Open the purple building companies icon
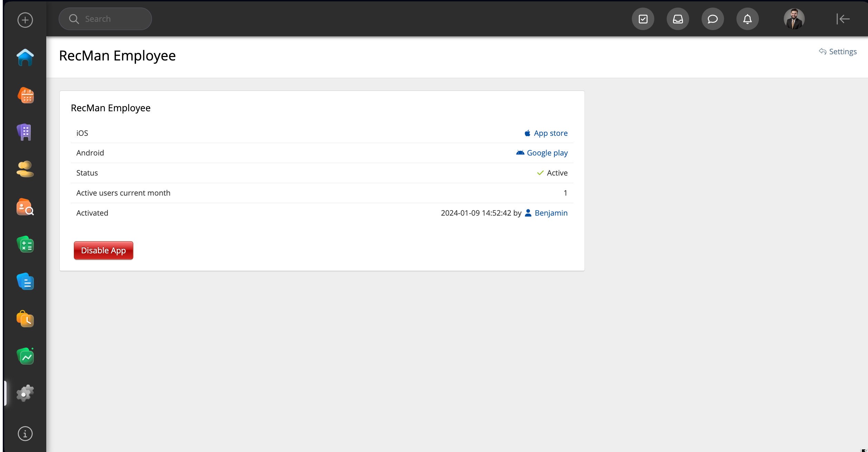The height and width of the screenshot is (452, 868). pyautogui.click(x=24, y=132)
